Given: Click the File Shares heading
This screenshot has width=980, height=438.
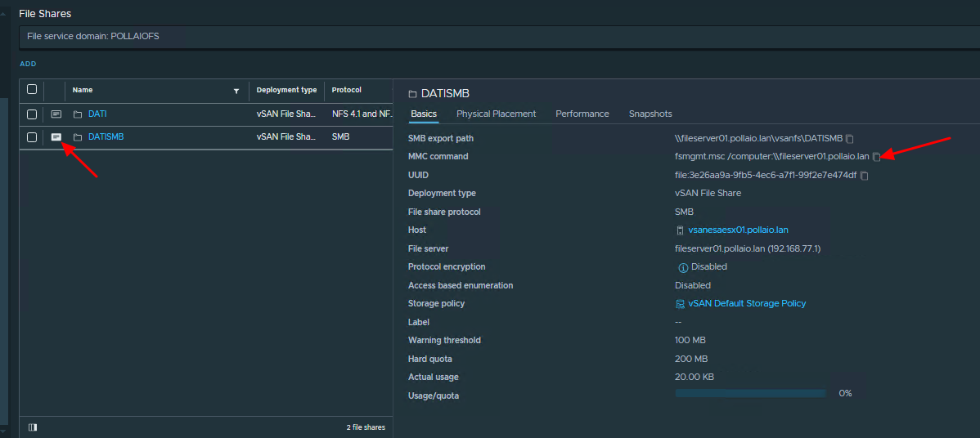Looking at the screenshot, I should click(45, 12).
